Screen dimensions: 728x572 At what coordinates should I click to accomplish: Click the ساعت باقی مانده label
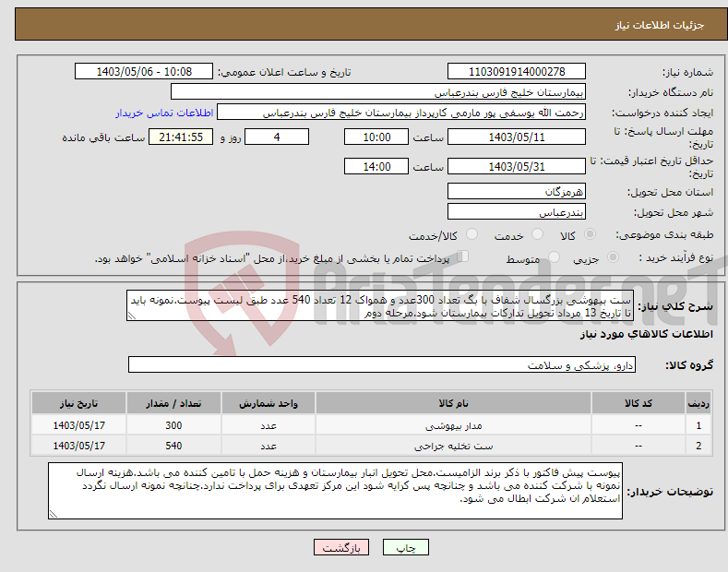coord(103,137)
